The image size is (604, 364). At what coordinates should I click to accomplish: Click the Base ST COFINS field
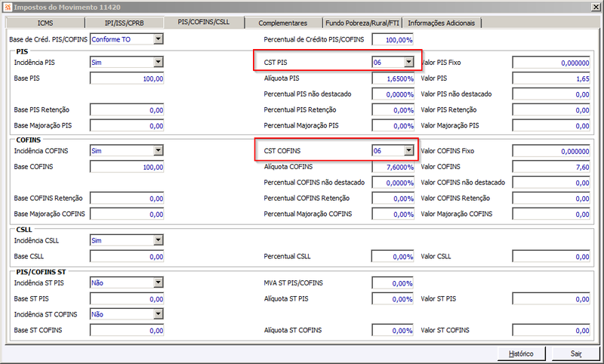tap(127, 331)
